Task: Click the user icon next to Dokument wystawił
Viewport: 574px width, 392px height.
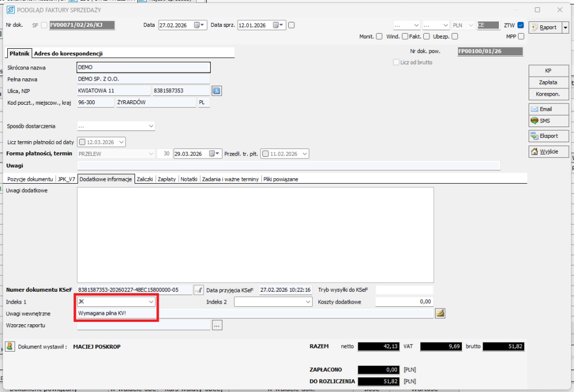Action: 10,347
